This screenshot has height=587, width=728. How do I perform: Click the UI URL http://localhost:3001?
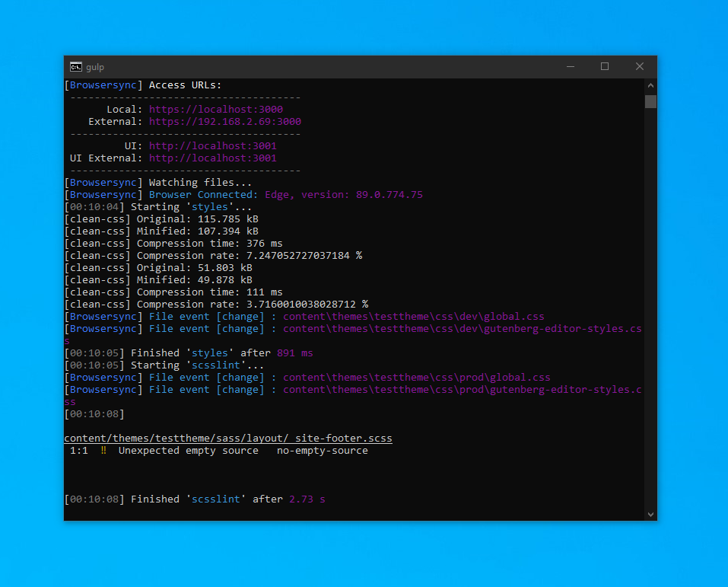pos(213,146)
